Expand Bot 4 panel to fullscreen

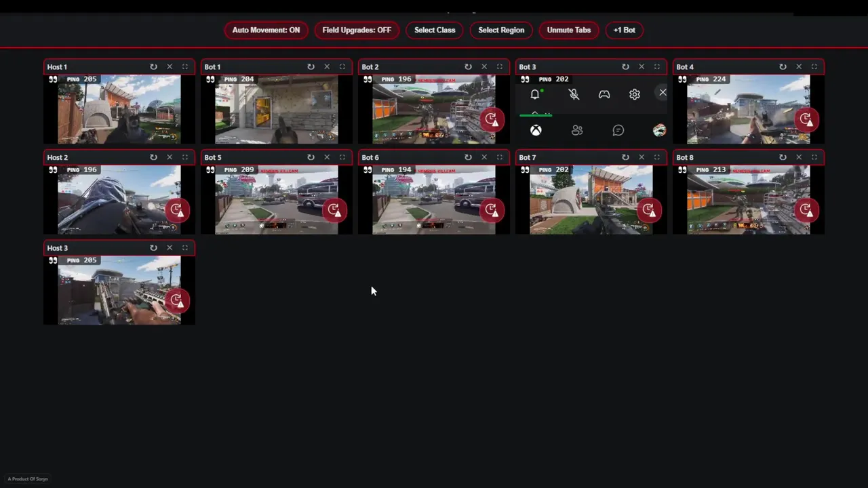[814, 66]
